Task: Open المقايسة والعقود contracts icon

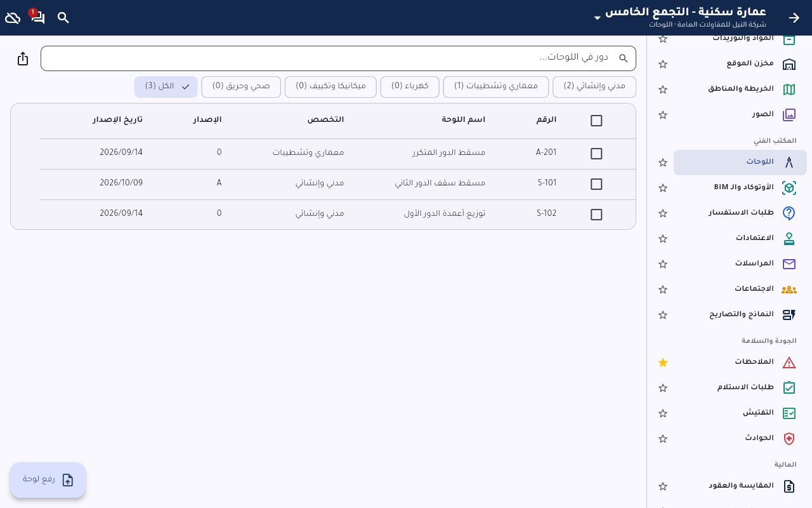Action: [789, 486]
